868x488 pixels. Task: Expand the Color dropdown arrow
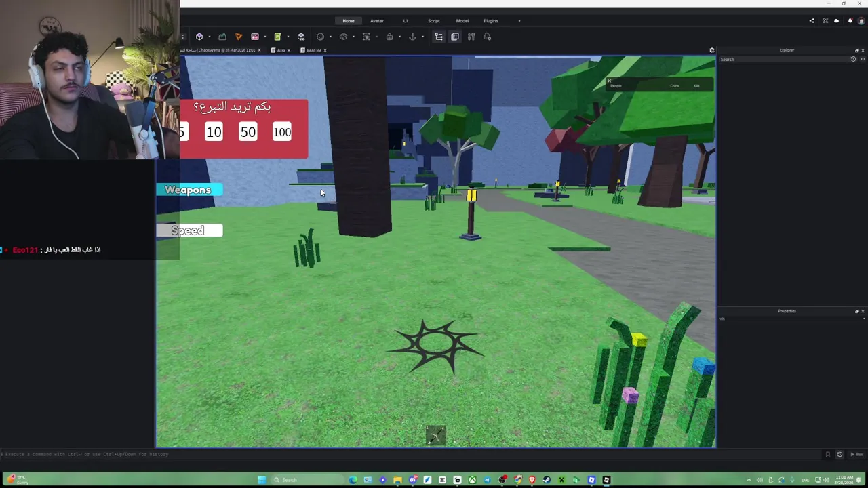(x=353, y=37)
